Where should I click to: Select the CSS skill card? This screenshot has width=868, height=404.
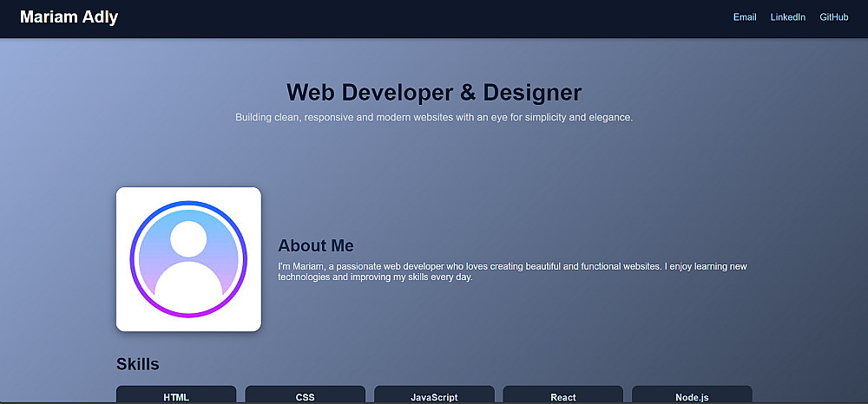click(x=305, y=394)
